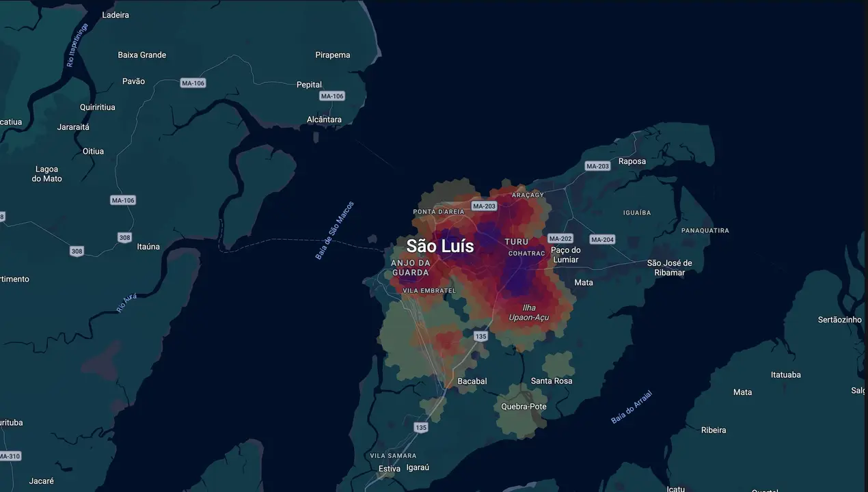Click the IGUAÍBA label
868x492 pixels.
click(x=637, y=213)
